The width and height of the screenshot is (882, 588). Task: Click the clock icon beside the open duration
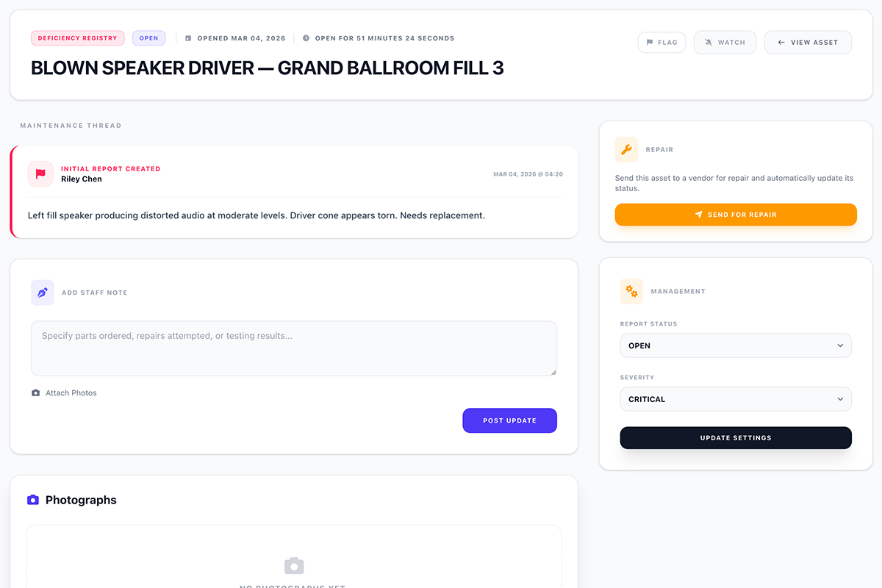click(306, 37)
